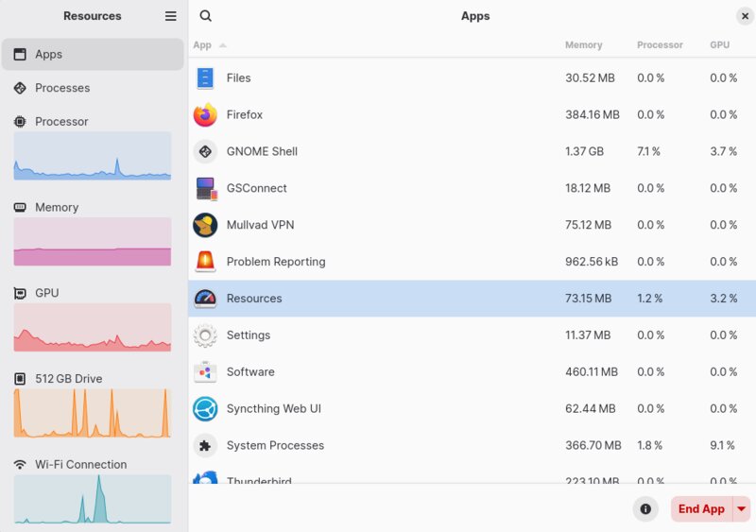Image resolution: width=756 pixels, height=532 pixels.
Task: Click the System Processes puzzle icon
Action: pyautogui.click(x=205, y=445)
